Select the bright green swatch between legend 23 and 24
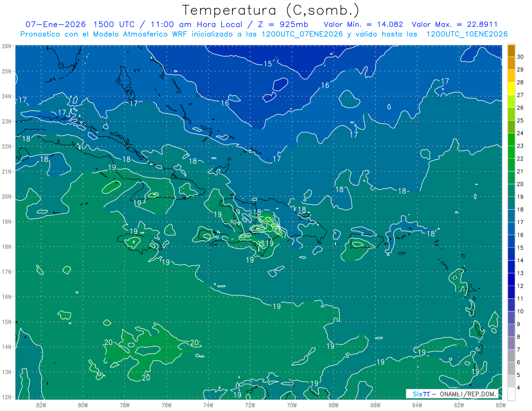This screenshot has height=411, width=532. [511, 140]
